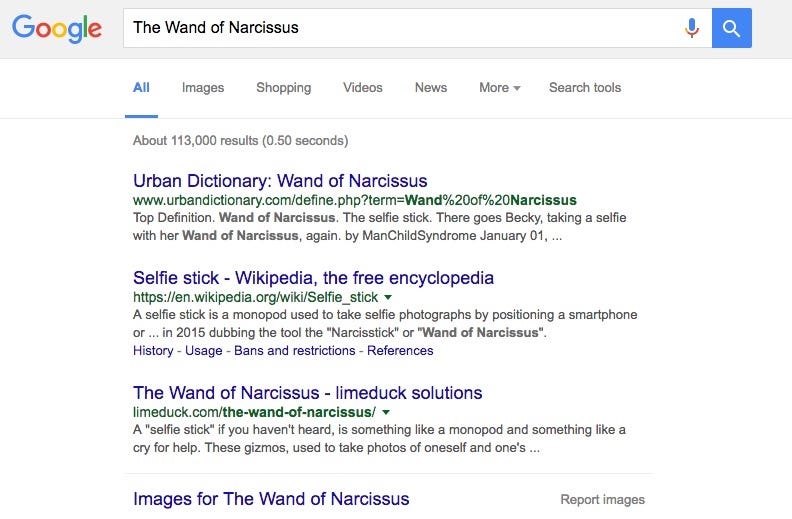Click the Google logo
Viewport: 792px width, 519px height.
click(x=57, y=29)
